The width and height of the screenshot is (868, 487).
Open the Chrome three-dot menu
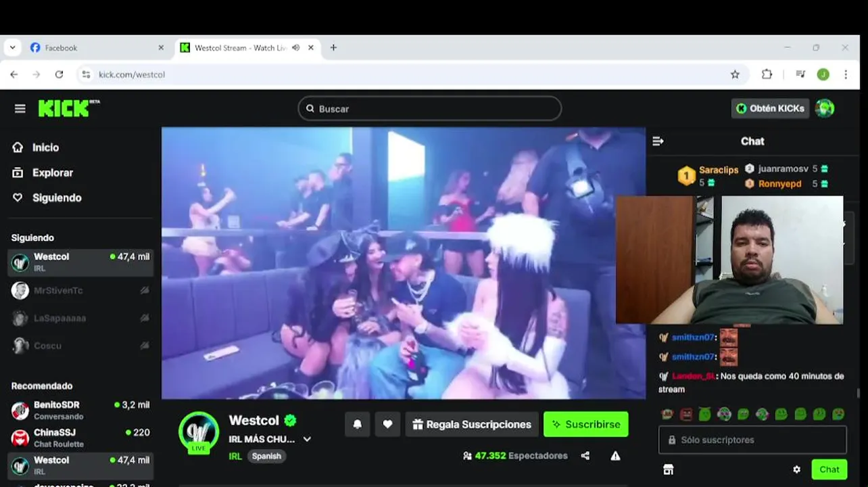pos(846,74)
